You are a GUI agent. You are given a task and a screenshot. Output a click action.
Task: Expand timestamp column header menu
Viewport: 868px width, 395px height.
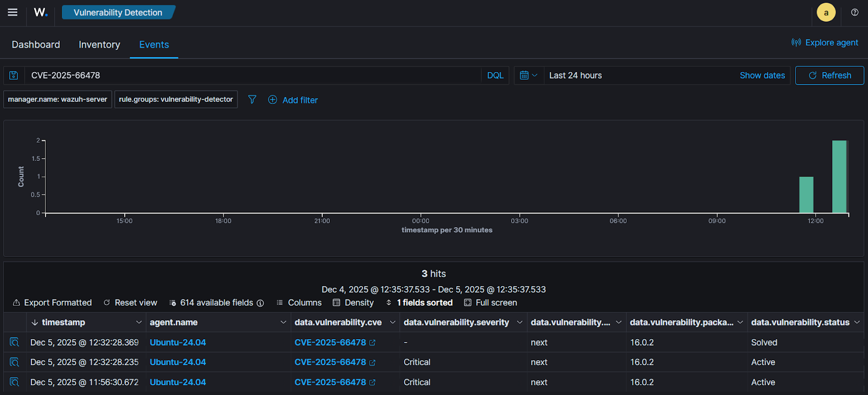pyautogui.click(x=138, y=322)
